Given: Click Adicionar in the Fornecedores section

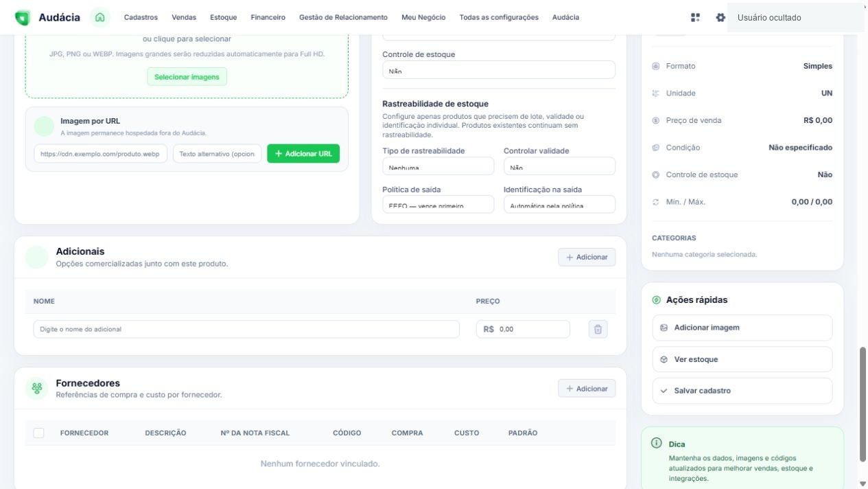Looking at the screenshot, I should [x=587, y=389].
